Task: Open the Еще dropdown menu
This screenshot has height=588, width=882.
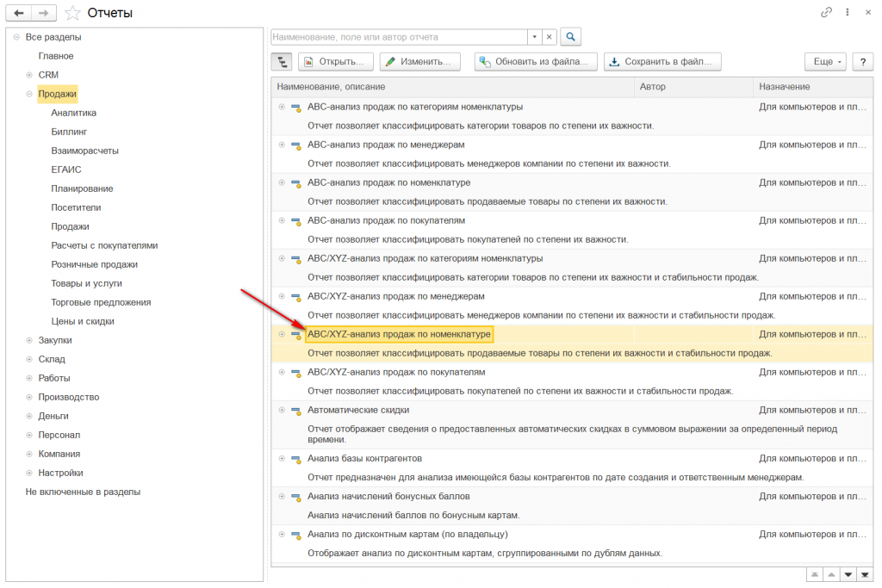Action: click(826, 62)
